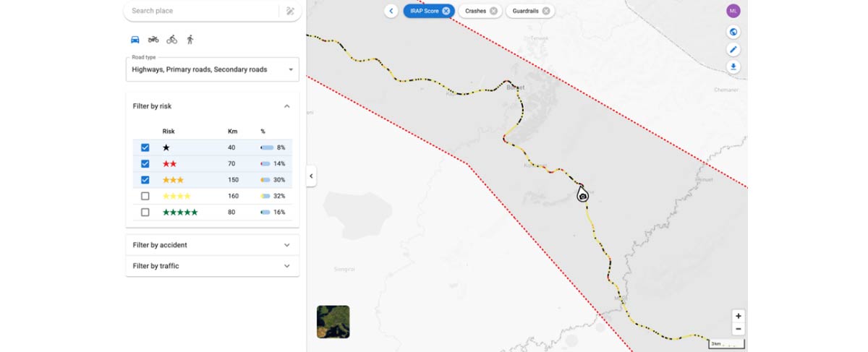
Task: Open the Road type dropdown
Action: pyautogui.click(x=212, y=70)
